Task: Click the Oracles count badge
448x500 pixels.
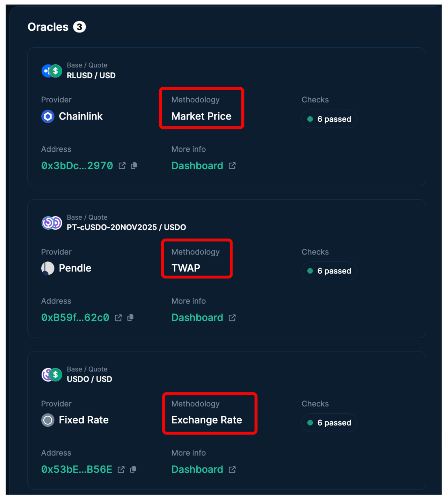Action: click(79, 27)
